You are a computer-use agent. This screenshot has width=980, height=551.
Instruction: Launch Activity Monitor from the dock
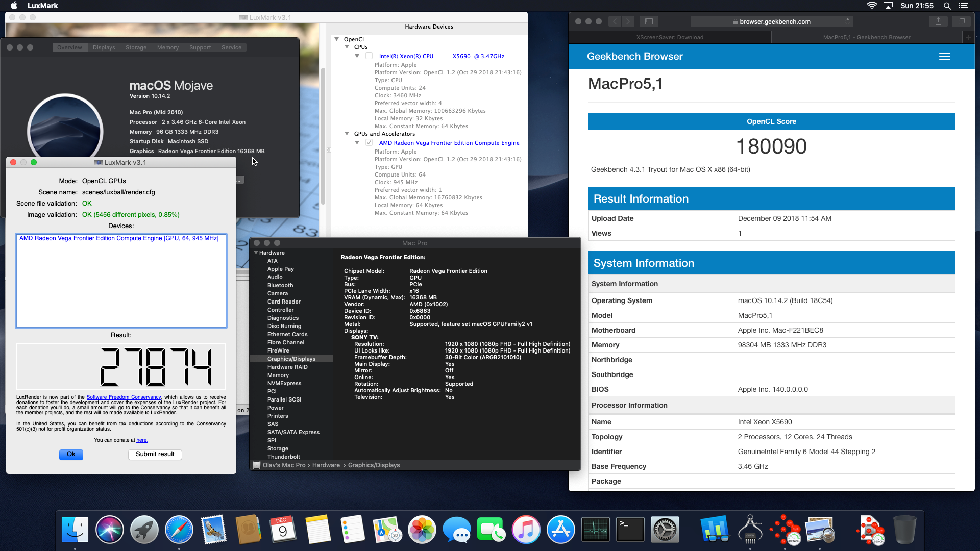pyautogui.click(x=595, y=530)
